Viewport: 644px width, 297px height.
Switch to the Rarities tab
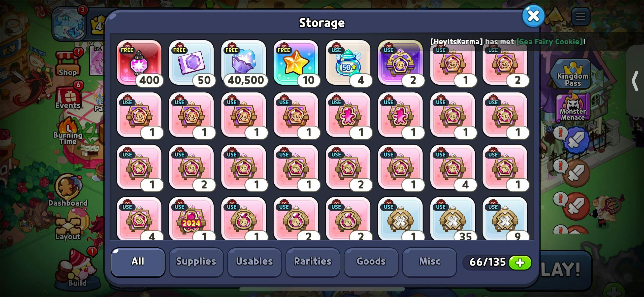pos(313,262)
